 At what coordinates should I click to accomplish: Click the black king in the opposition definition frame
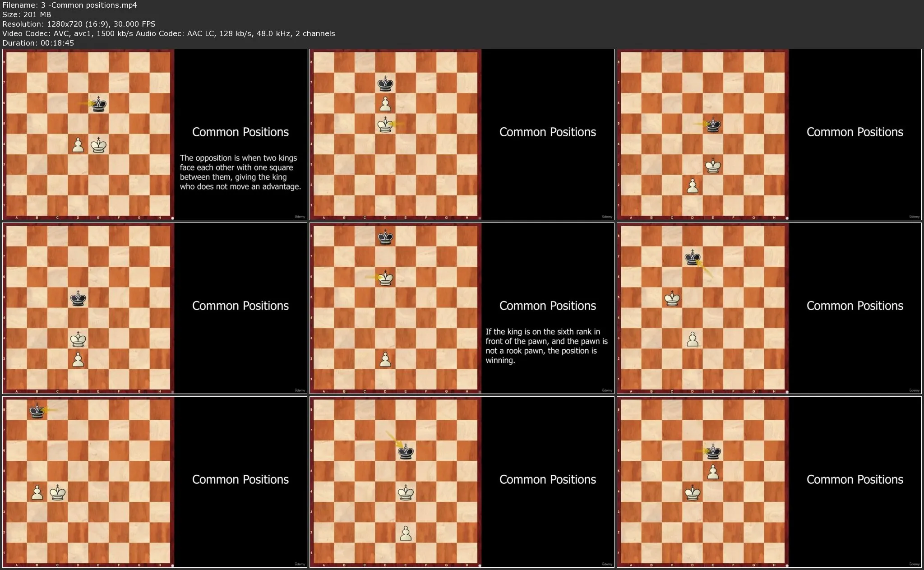(x=99, y=104)
